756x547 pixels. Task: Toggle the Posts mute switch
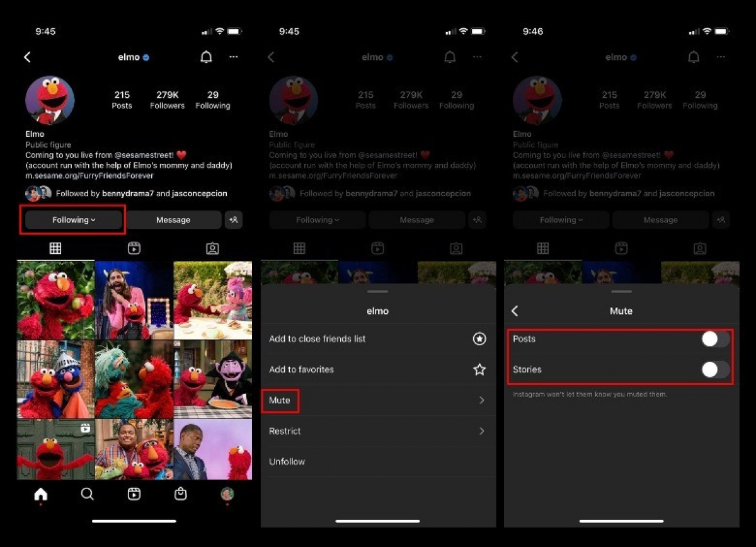(716, 339)
